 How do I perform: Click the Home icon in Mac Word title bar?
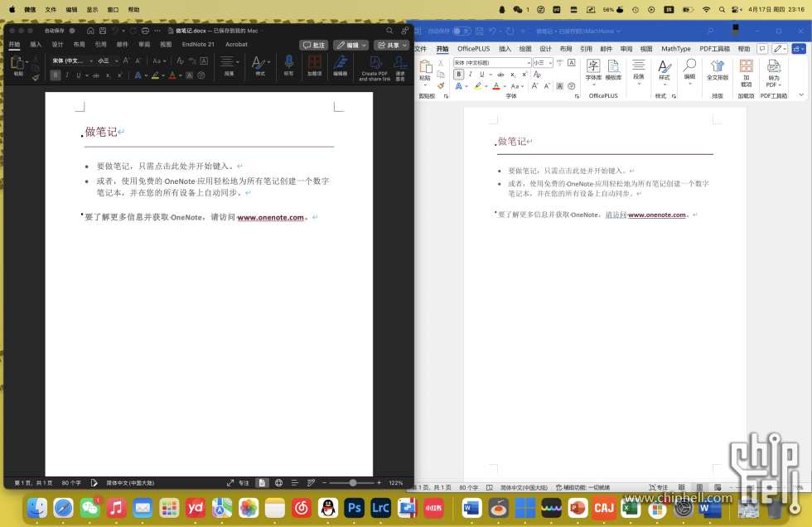pyautogui.click(x=90, y=31)
